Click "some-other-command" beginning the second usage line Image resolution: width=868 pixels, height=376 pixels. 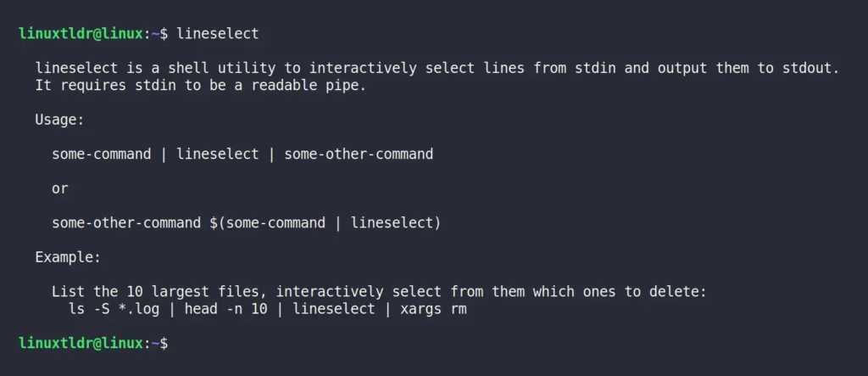[x=126, y=223]
